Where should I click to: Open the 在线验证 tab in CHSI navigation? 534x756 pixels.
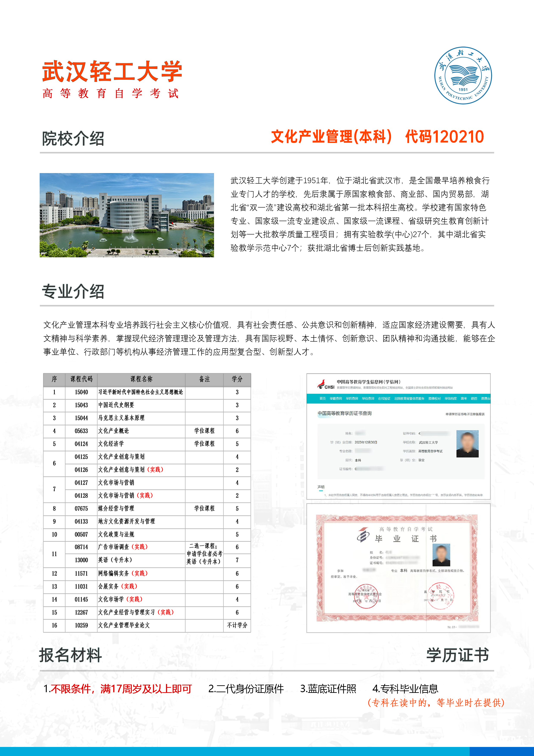[x=384, y=398]
